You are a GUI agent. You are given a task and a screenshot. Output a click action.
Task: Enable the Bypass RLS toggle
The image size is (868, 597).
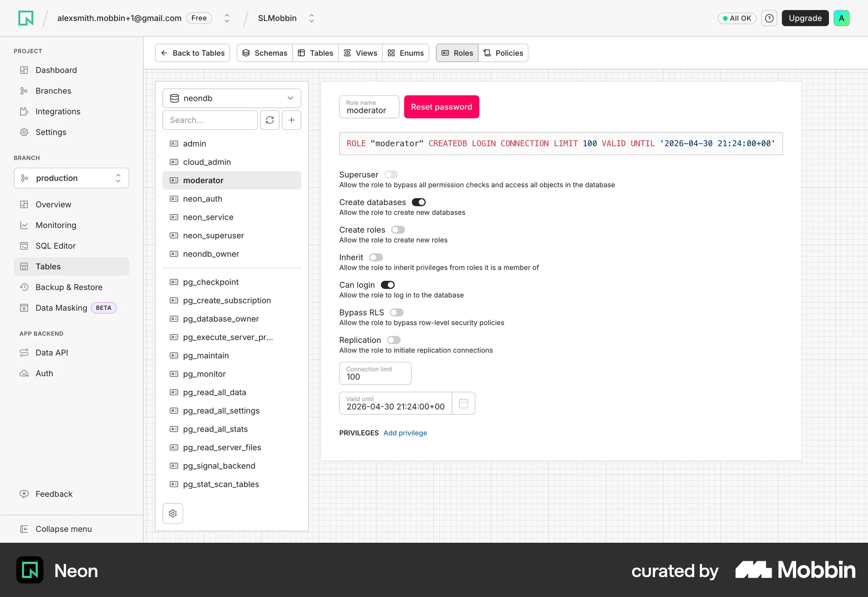[x=396, y=313]
